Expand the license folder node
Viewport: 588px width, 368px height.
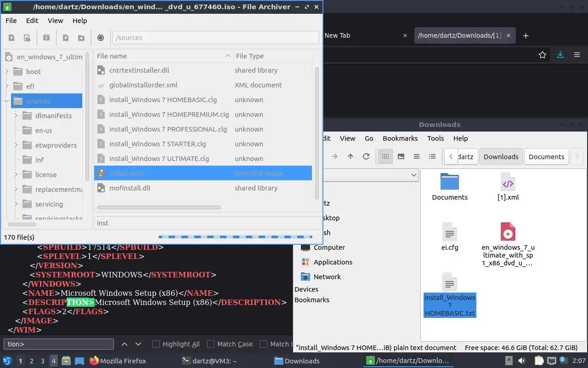point(16,174)
